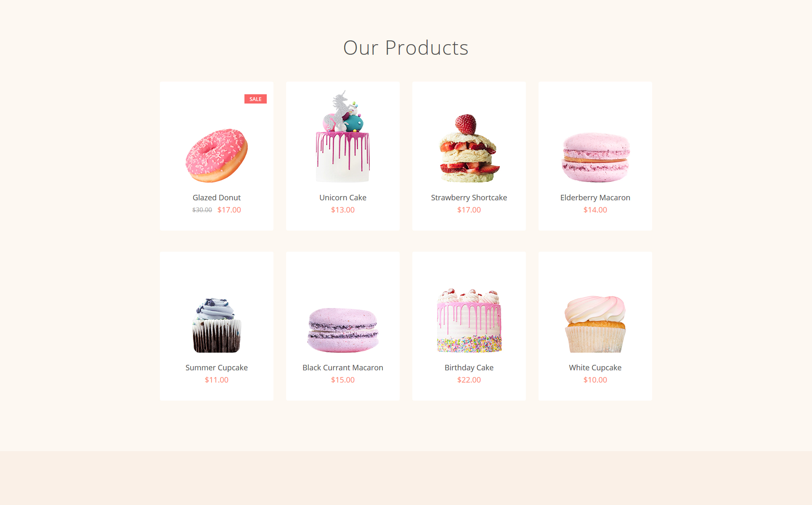This screenshot has height=505, width=812.
Task: Click the Black Currant Macaron image
Action: [x=343, y=330]
